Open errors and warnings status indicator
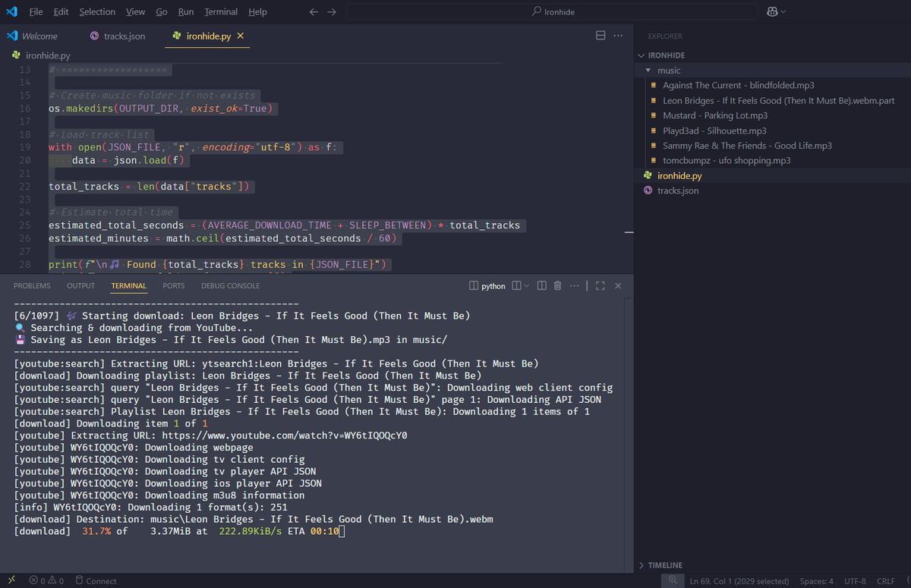Image resolution: width=911 pixels, height=588 pixels. click(46, 581)
